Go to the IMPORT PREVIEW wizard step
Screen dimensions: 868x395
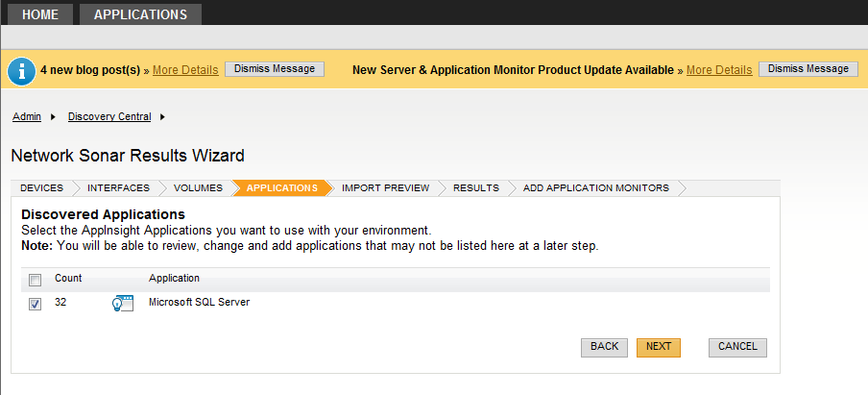tap(385, 187)
